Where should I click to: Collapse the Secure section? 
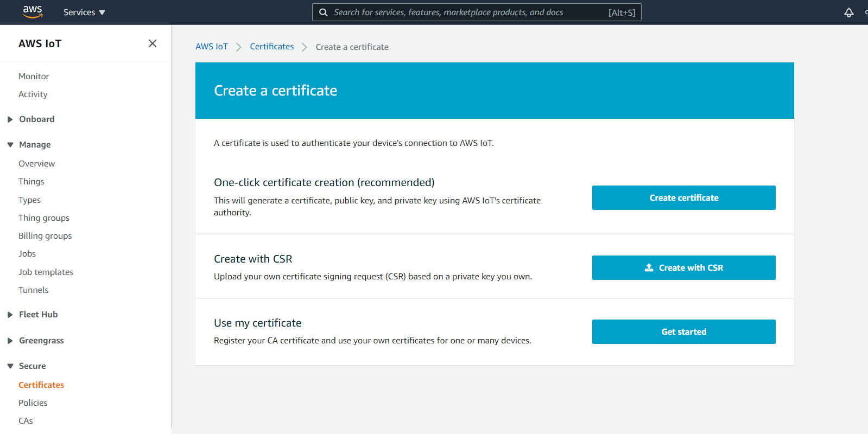click(10, 366)
